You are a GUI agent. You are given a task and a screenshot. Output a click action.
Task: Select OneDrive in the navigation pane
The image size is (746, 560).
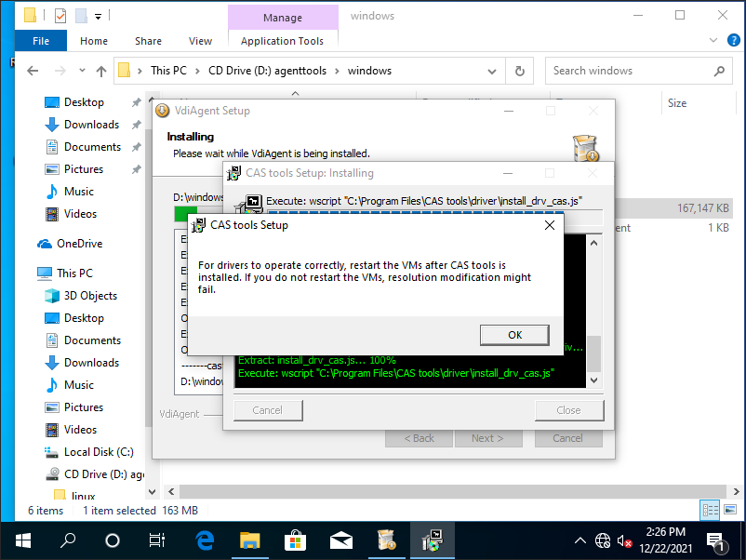coord(79,244)
